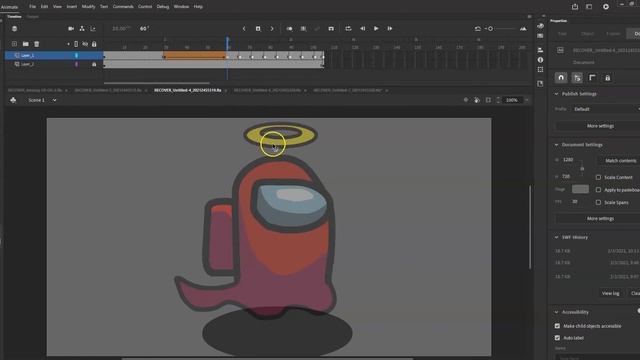Open the Align panel icon in dock

tap(540, 50)
